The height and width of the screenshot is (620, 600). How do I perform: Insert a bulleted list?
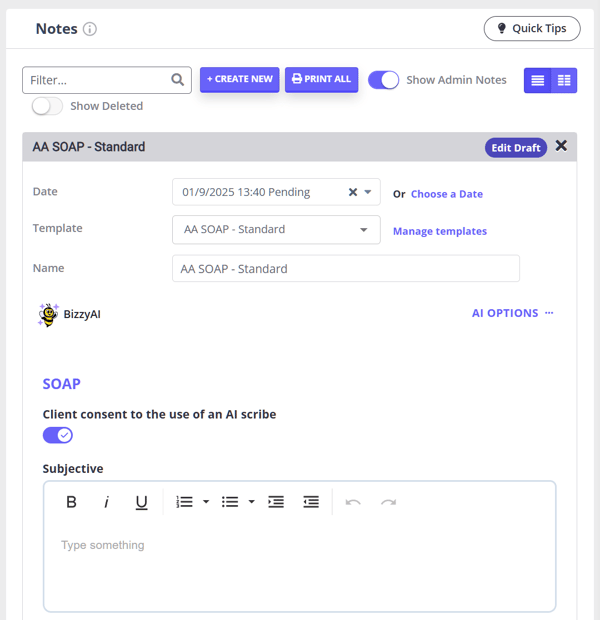pos(230,502)
